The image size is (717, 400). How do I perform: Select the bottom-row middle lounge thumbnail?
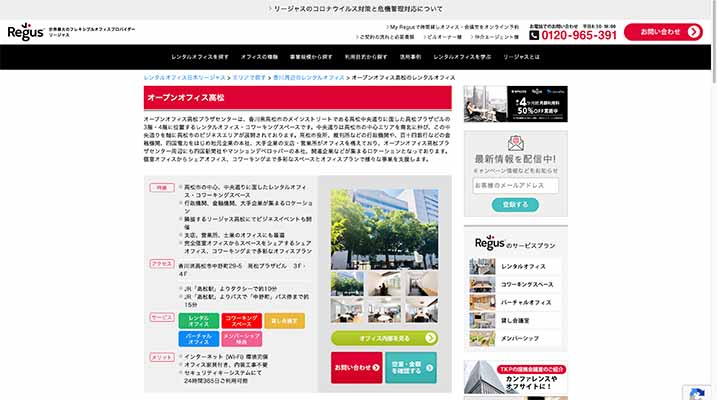384,310
